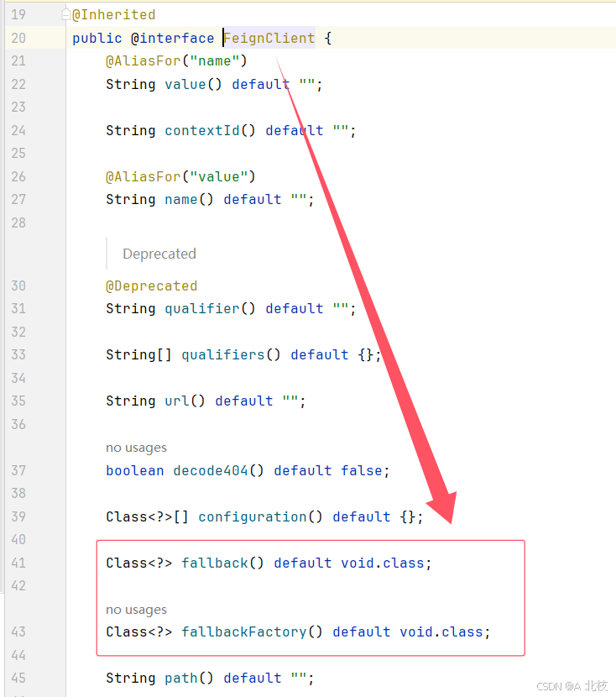Click gutter line number 33

click(x=18, y=354)
